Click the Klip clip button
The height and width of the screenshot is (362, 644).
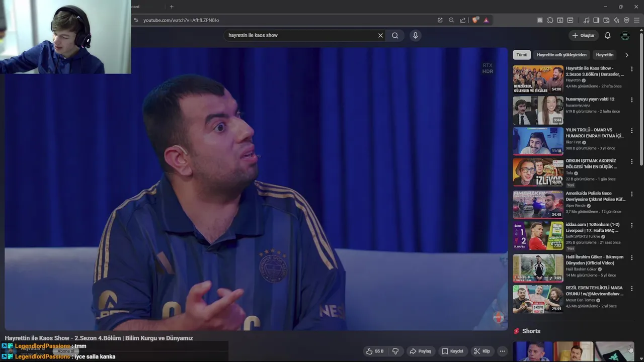[482, 351]
